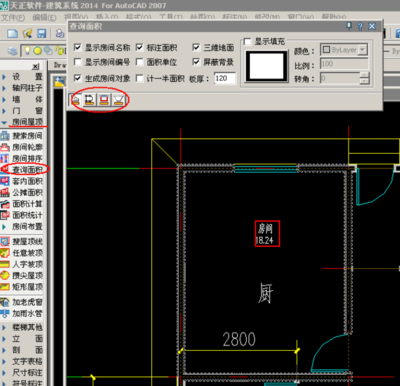The image size is (400, 386).
Task: Enable the 显示填充 checkbox
Action: (x=247, y=41)
